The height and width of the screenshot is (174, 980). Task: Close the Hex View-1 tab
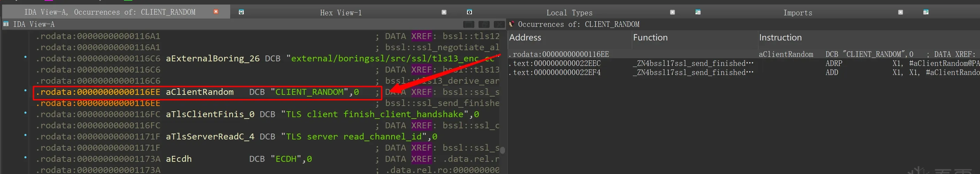[x=444, y=12]
